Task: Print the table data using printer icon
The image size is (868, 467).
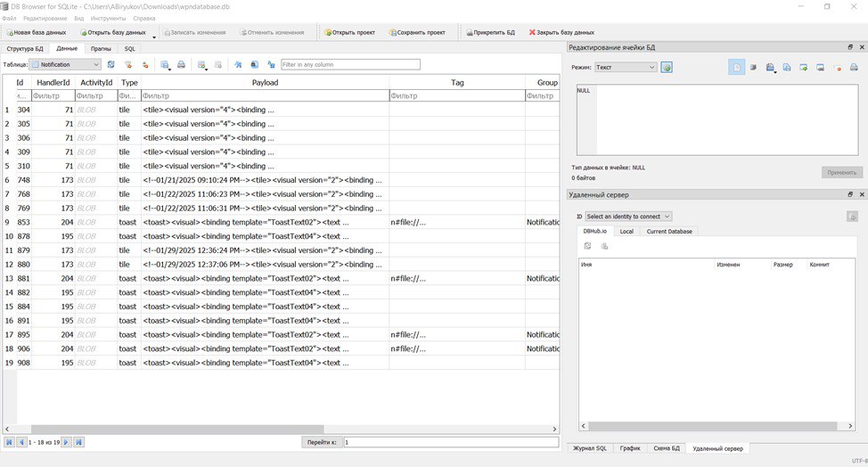Action: [181, 65]
